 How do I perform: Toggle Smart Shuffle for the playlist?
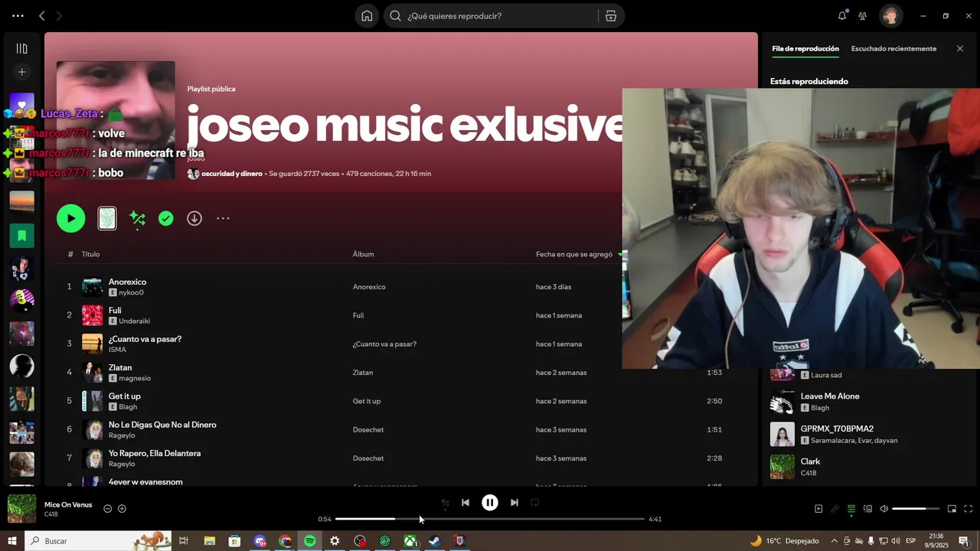pyautogui.click(x=137, y=219)
